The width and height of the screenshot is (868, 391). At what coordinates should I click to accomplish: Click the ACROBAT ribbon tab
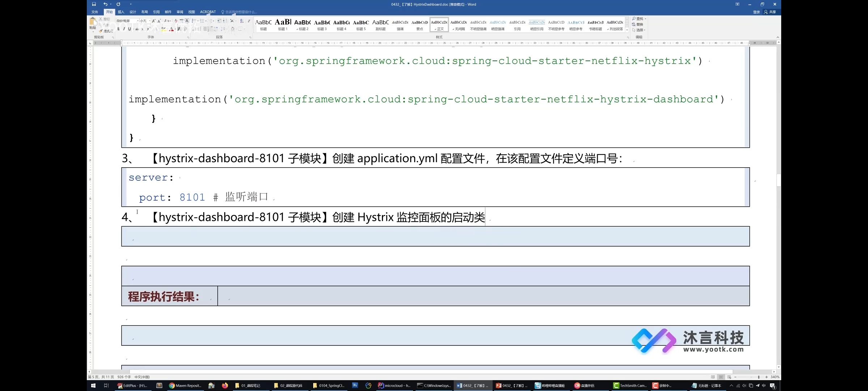(208, 12)
